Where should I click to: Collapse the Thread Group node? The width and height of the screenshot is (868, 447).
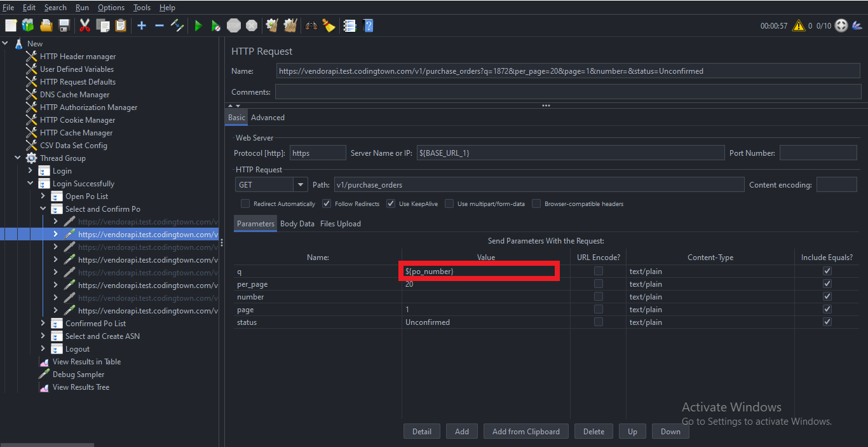[18, 158]
